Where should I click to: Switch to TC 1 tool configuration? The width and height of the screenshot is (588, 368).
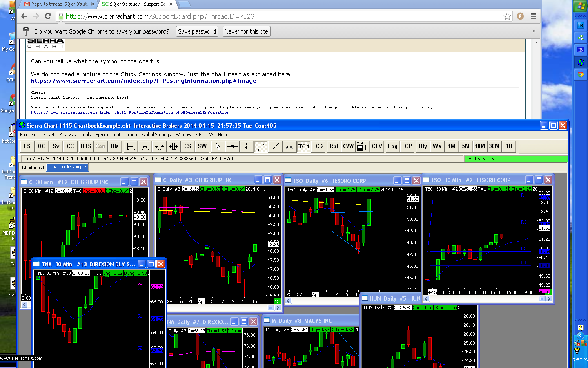(304, 146)
